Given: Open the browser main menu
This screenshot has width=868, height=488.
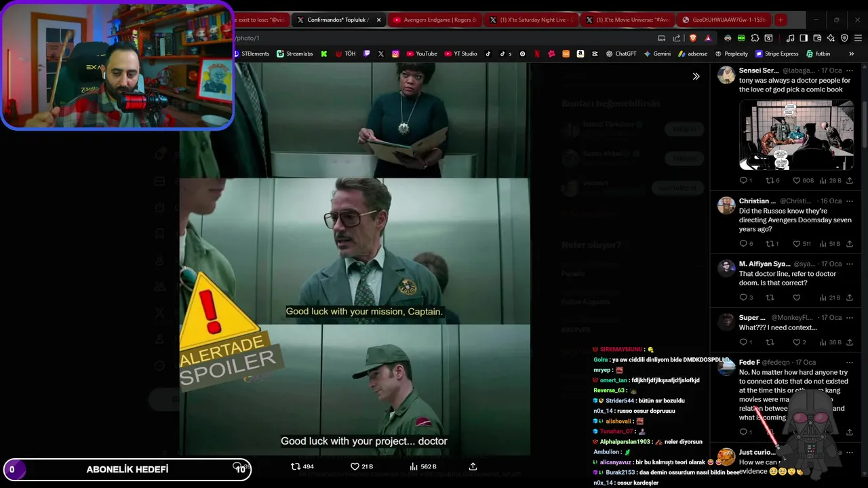Looking at the screenshot, I should point(858,38).
